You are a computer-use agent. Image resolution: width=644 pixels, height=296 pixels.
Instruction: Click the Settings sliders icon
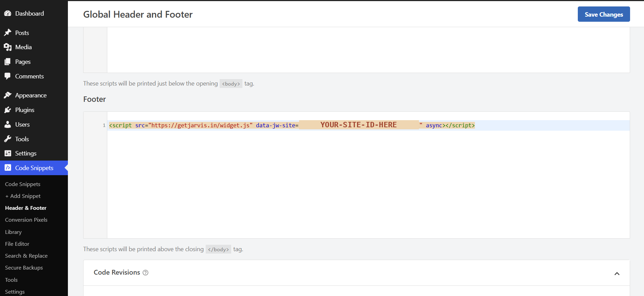click(7, 153)
